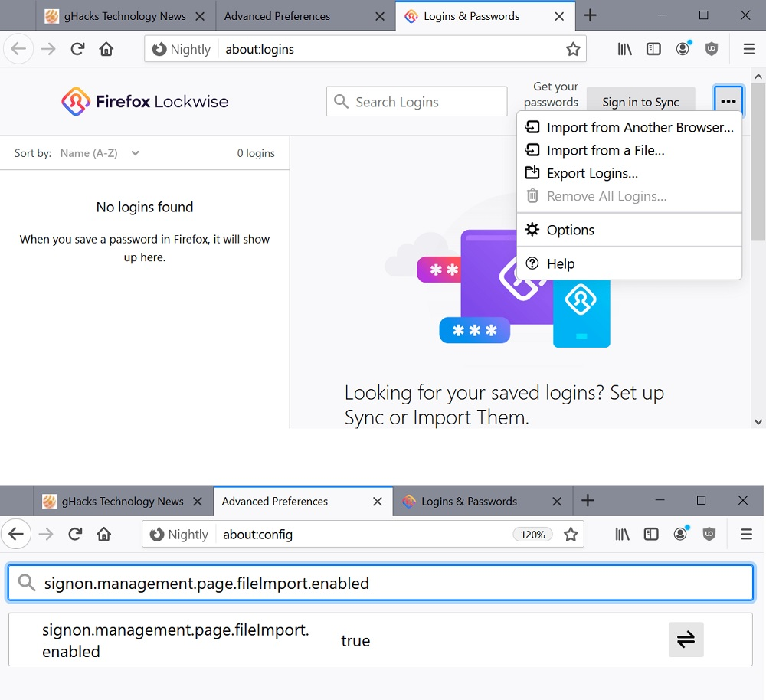This screenshot has width=766, height=700.
Task: Click the signon.management.page.fileImport.enabled preference name
Action: [x=176, y=640]
